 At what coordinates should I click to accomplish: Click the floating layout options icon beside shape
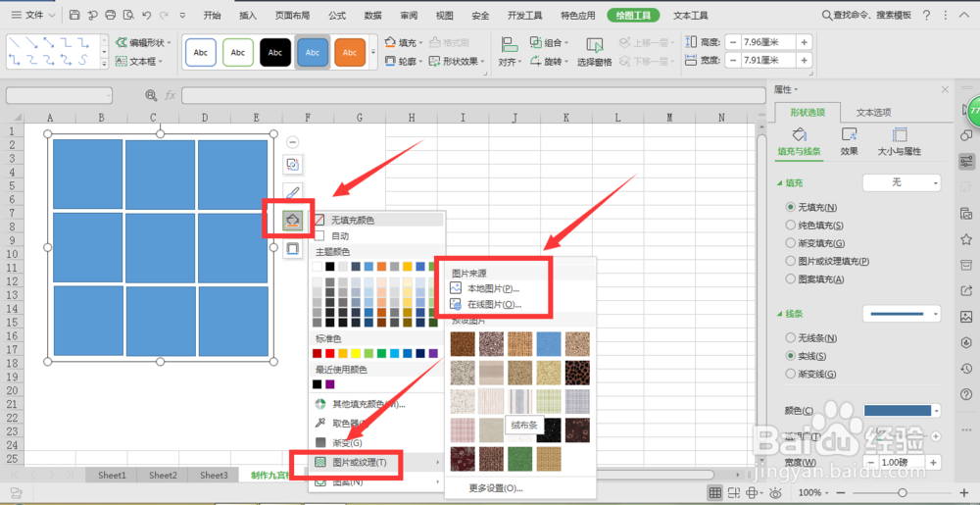(292, 164)
